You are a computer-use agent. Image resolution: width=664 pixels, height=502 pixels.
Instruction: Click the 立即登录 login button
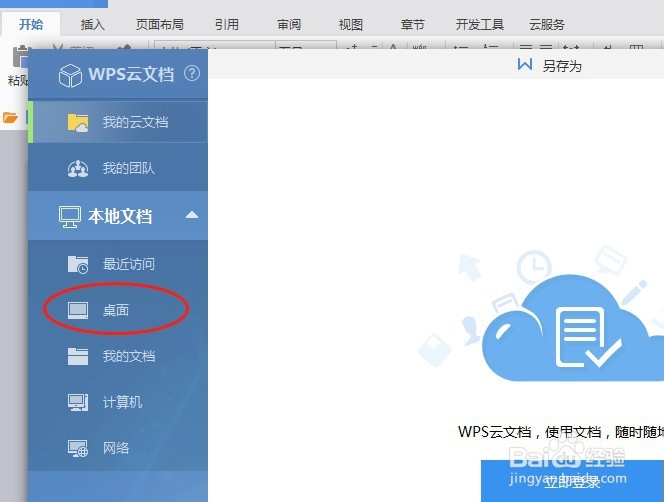(572, 481)
